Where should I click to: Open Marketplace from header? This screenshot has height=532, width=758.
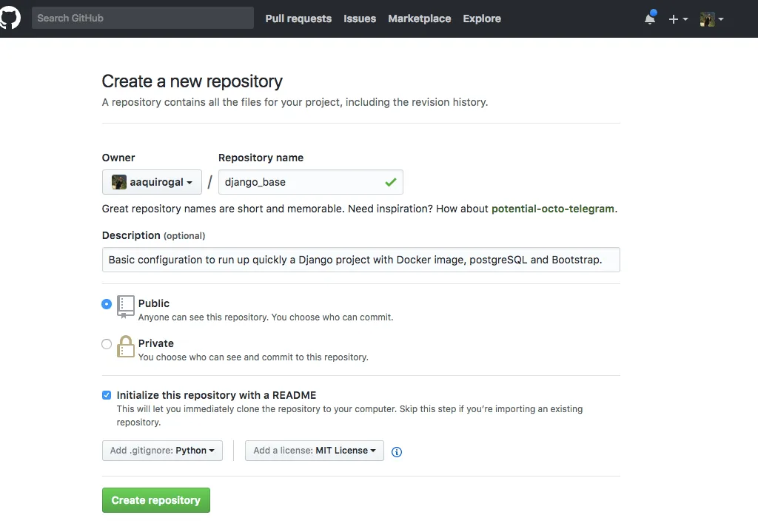pyautogui.click(x=420, y=18)
